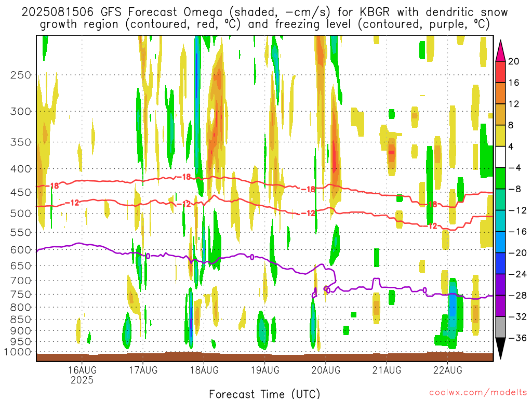Click the 650 pressure level label
This screenshot has width=532, height=399.
tap(21, 265)
